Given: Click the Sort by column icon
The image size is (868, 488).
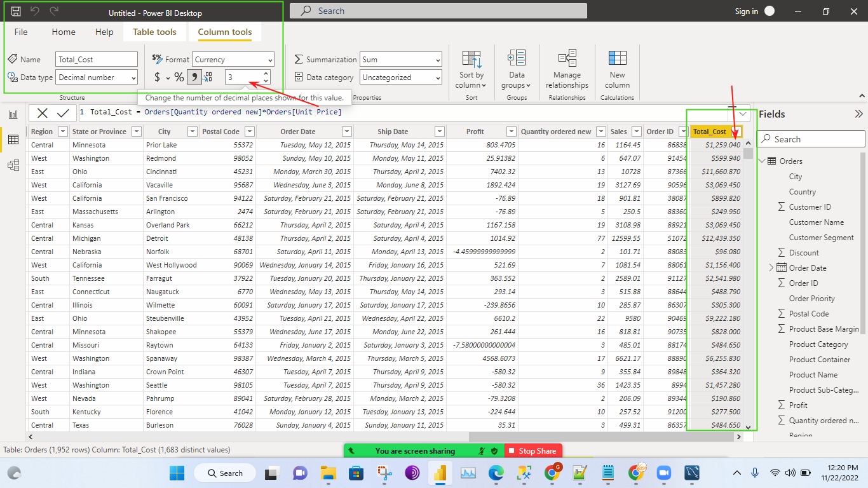Looking at the screenshot, I should (471, 58).
